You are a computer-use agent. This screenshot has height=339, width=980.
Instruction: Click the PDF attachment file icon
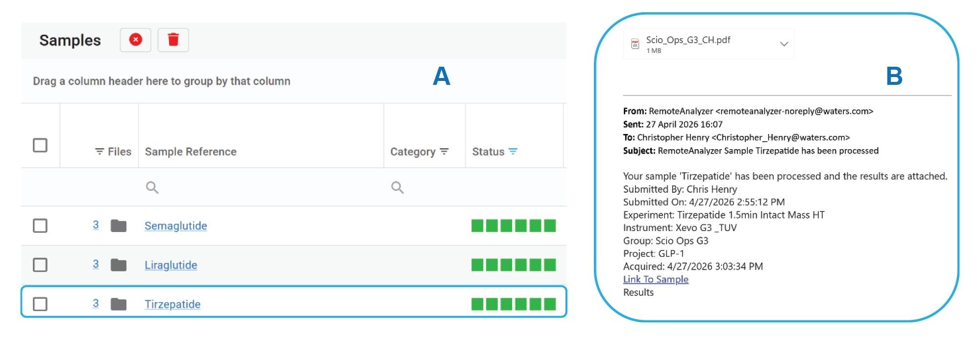click(635, 44)
